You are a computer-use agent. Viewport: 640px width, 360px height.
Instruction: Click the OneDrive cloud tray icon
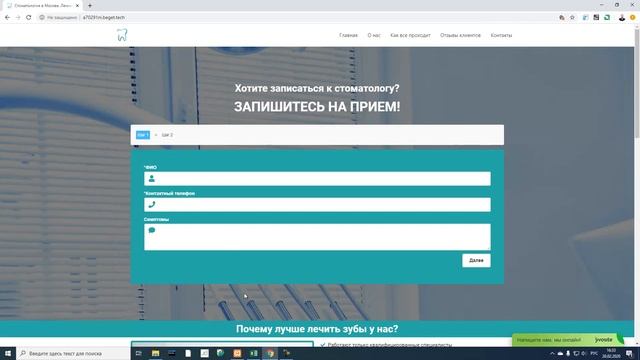coord(560,353)
